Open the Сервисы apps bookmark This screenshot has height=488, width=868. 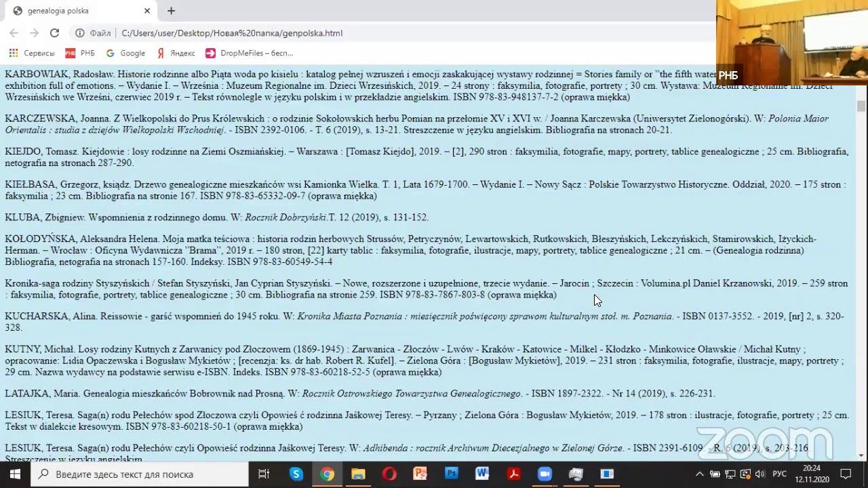point(31,53)
